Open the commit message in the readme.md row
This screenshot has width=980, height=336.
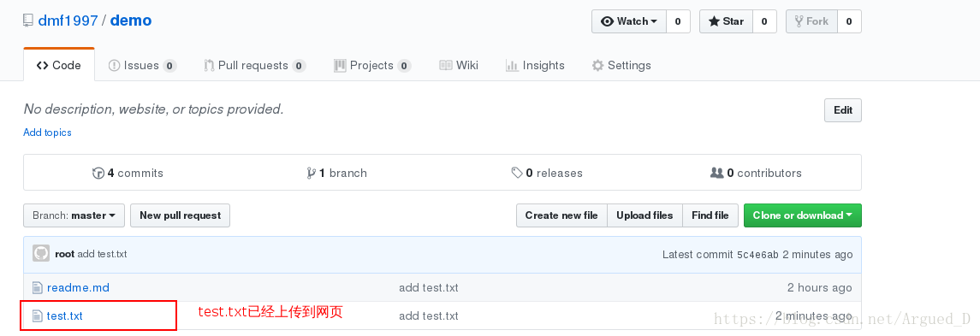click(429, 288)
